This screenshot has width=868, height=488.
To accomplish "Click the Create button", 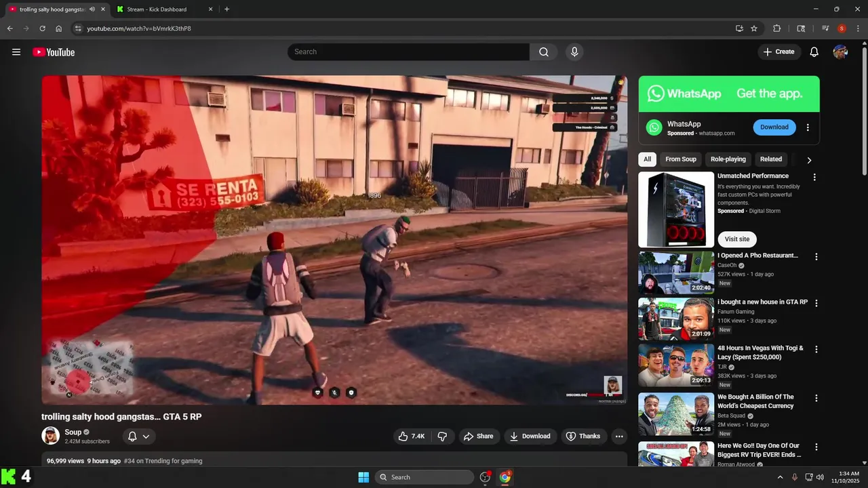I will (778, 52).
